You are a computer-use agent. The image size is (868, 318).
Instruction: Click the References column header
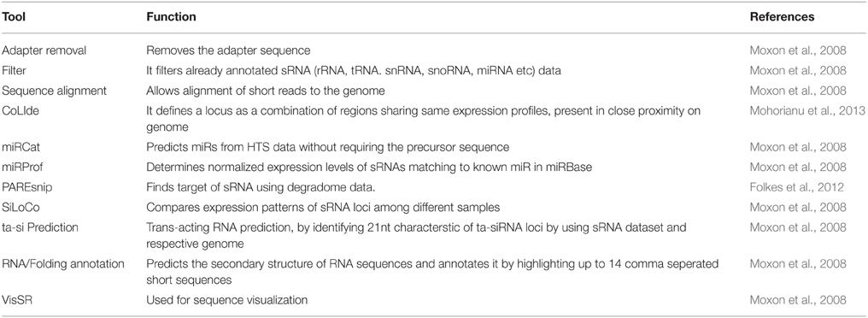tap(782, 16)
